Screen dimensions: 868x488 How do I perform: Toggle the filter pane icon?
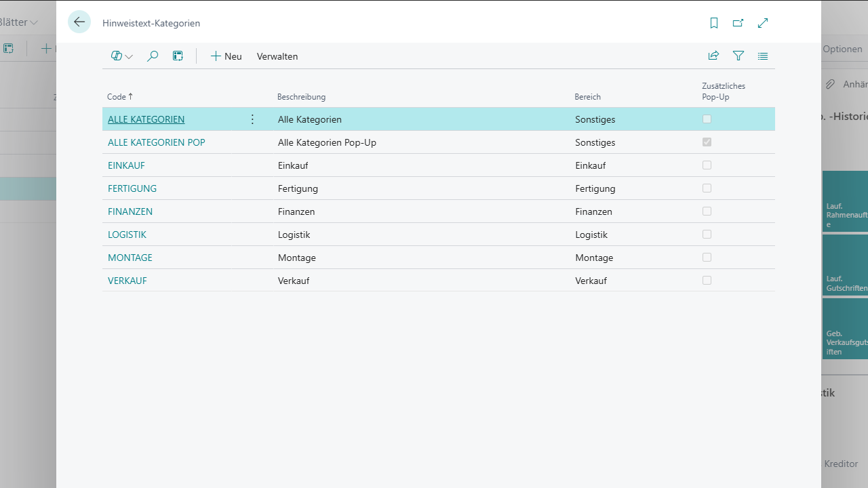[x=738, y=56]
